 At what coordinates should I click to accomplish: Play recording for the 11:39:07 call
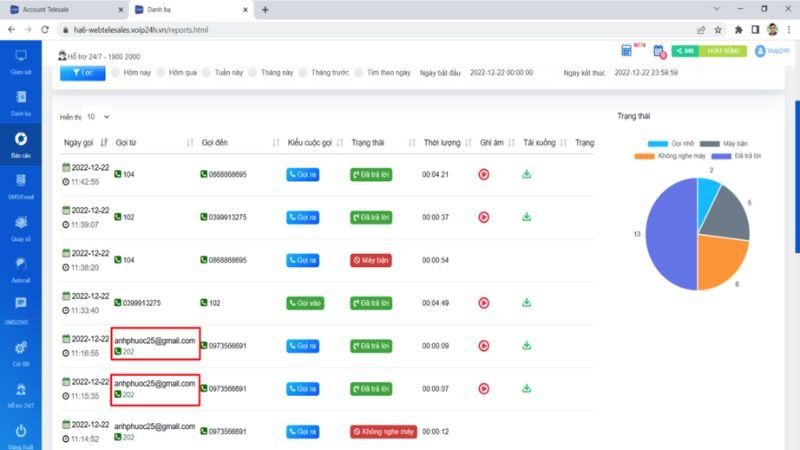tap(484, 217)
